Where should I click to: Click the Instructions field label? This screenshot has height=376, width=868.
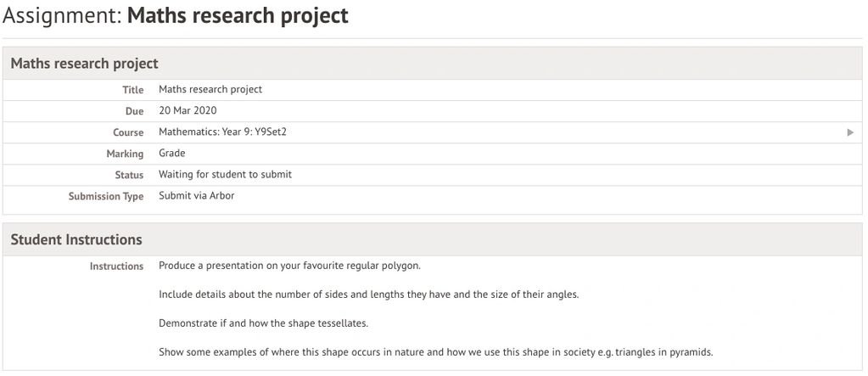pyautogui.click(x=116, y=267)
